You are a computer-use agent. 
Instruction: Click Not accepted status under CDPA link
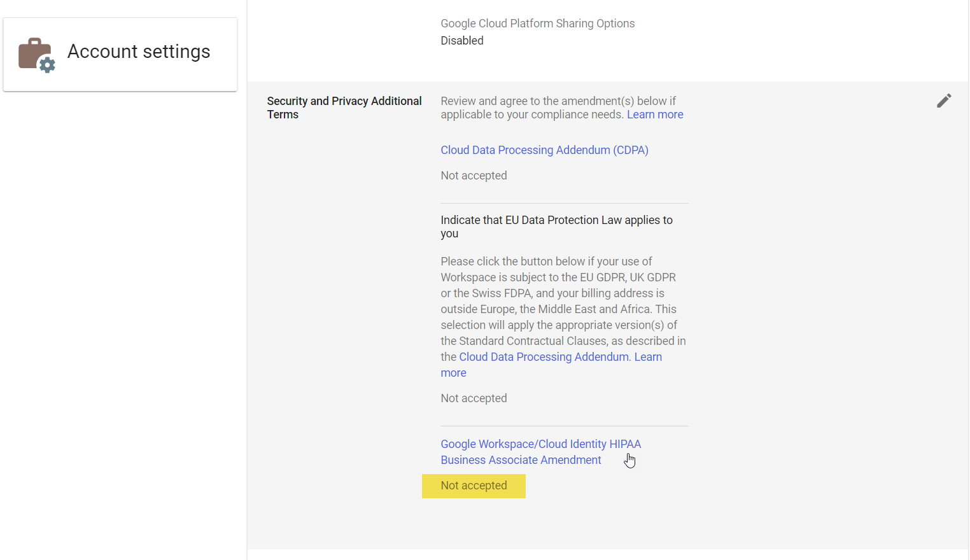point(474,176)
